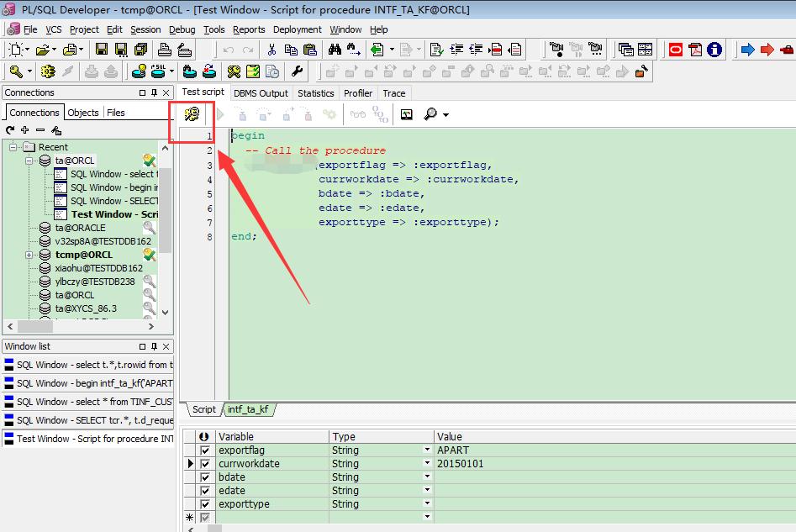The height and width of the screenshot is (532, 796).
Task: Click the Save toolbar icon
Action: click(x=103, y=49)
